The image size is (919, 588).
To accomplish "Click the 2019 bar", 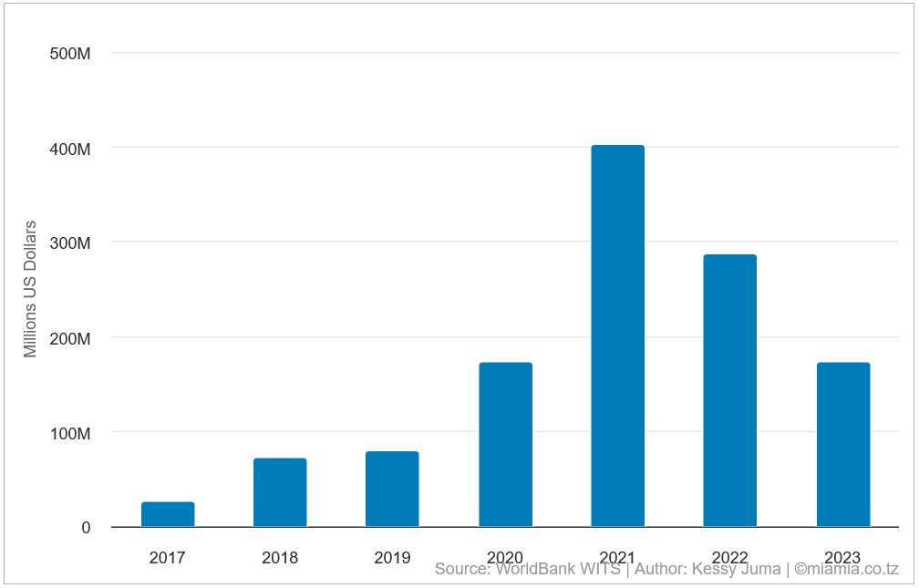I will pos(392,488).
